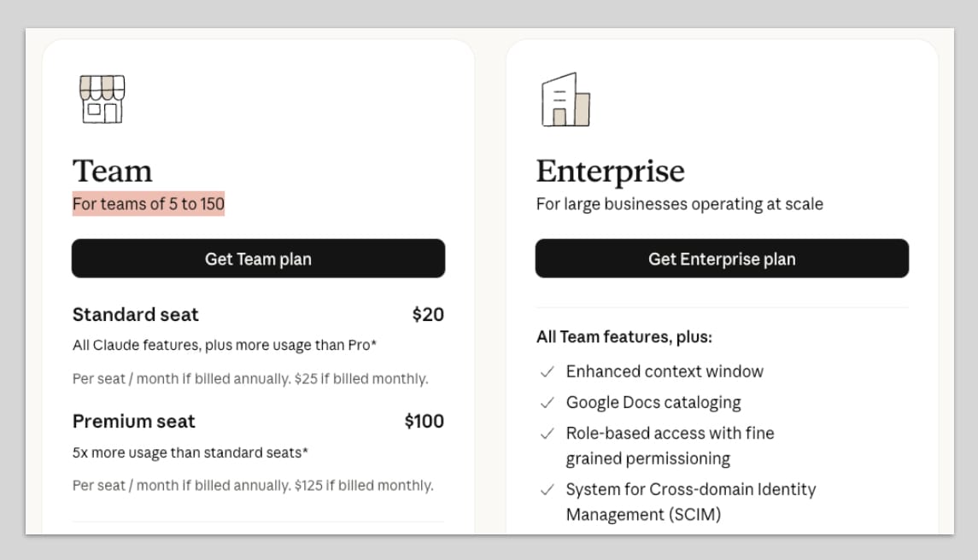This screenshot has width=978, height=560.
Task: Click the Standard seat label
Action: tap(135, 314)
